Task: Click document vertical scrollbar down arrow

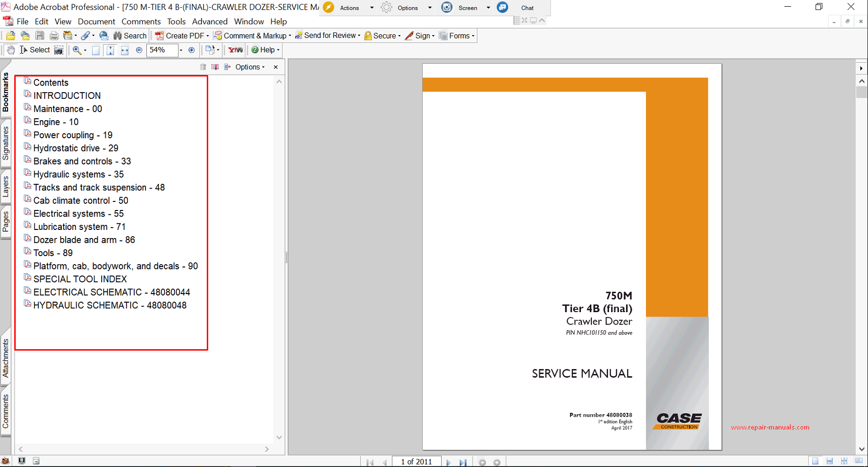Action: pos(862,449)
